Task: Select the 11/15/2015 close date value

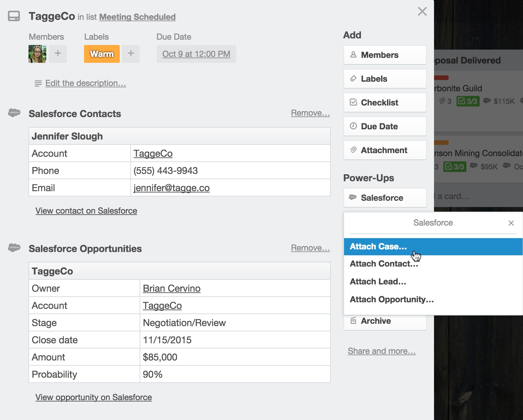Action: [x=167, y=340]
